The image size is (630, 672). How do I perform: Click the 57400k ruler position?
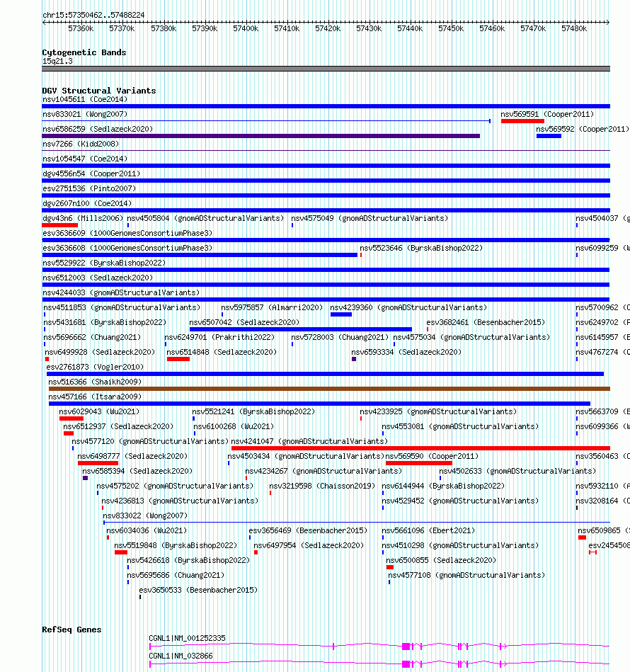click(246, 29)
